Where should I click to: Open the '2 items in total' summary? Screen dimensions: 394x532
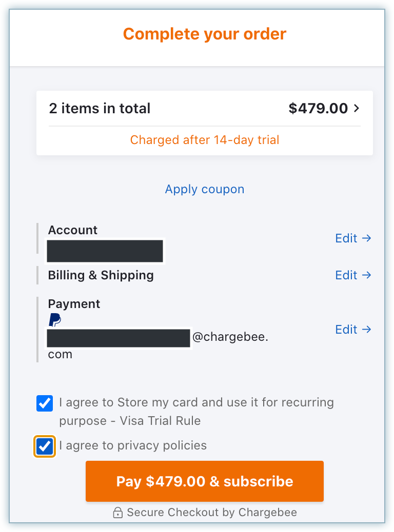pos(100,109)
